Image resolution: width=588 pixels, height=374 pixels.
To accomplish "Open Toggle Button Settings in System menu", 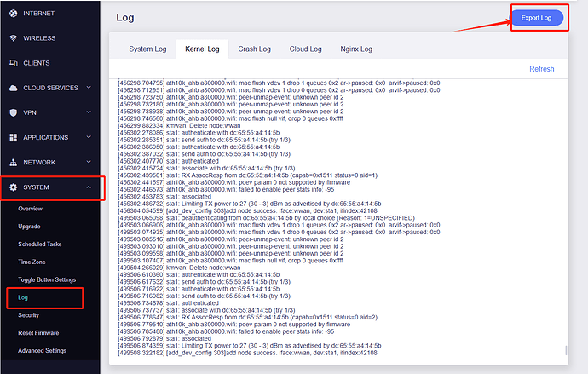I will (x=47, y=279).
